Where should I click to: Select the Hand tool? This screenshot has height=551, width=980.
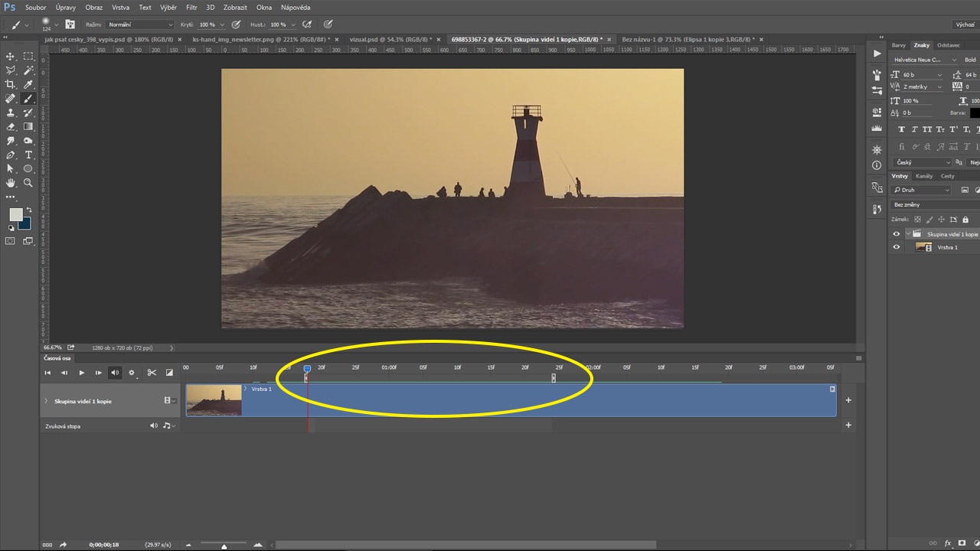11,183
